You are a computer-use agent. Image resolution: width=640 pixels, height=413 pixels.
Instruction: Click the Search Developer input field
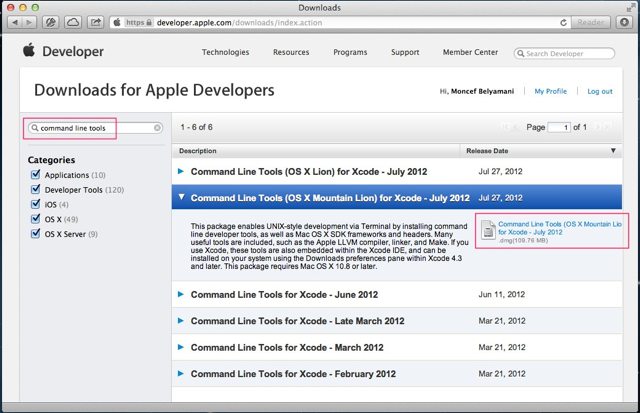click(x=569, y=52)
